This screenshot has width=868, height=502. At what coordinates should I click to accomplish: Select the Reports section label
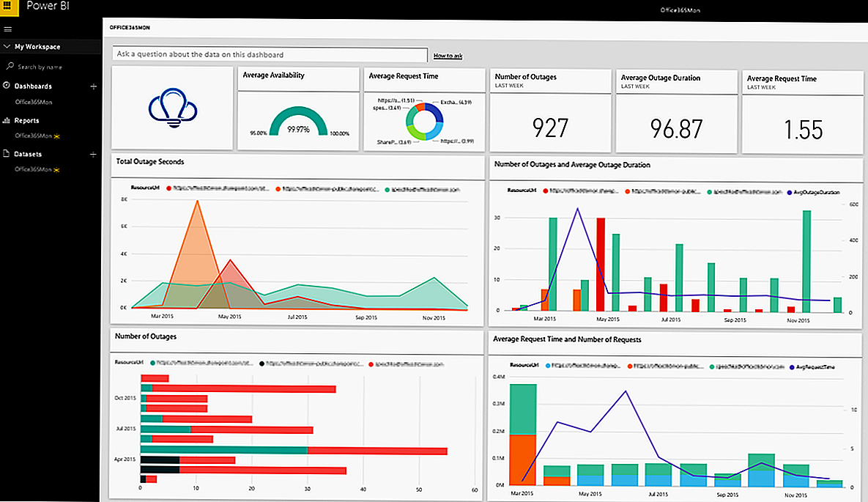pos(26,120)
